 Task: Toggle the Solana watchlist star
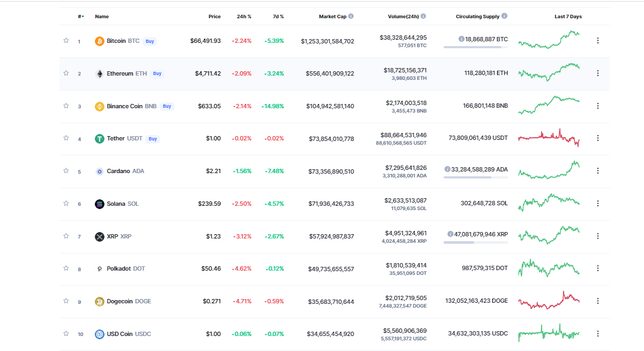click(66, 203)
